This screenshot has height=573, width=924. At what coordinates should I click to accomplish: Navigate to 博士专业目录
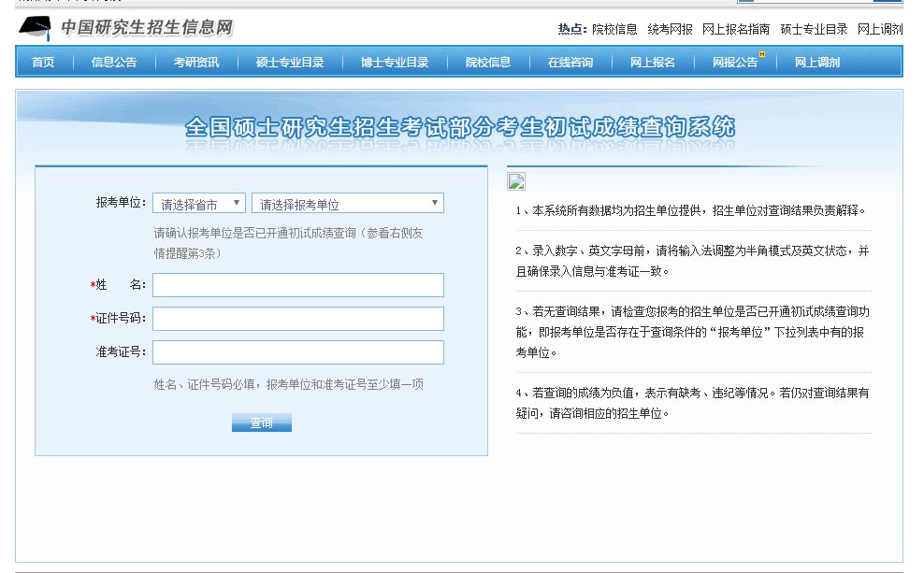tap(395, 63)
